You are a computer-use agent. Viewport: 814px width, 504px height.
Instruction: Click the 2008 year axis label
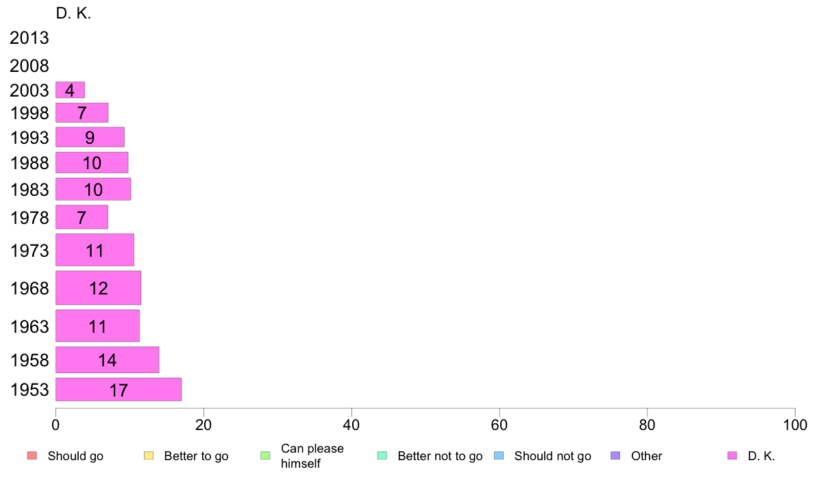pos(29,66)
